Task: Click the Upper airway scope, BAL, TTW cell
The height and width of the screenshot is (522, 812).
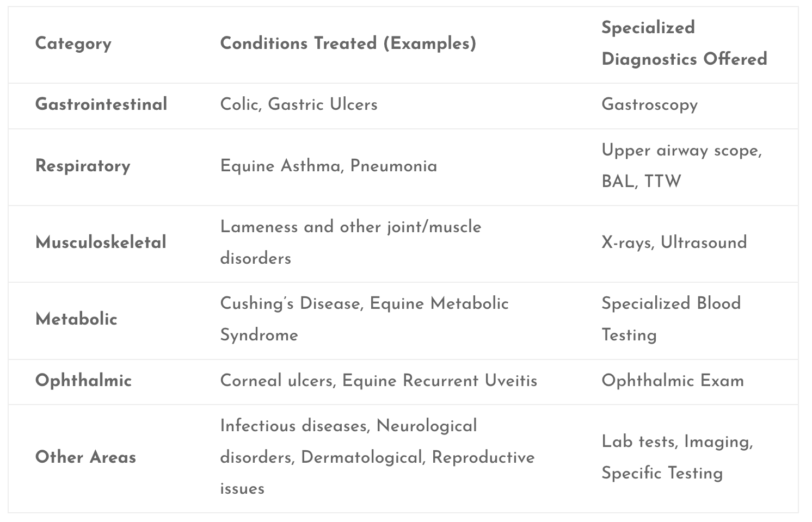Action: (x=681, y=166)
